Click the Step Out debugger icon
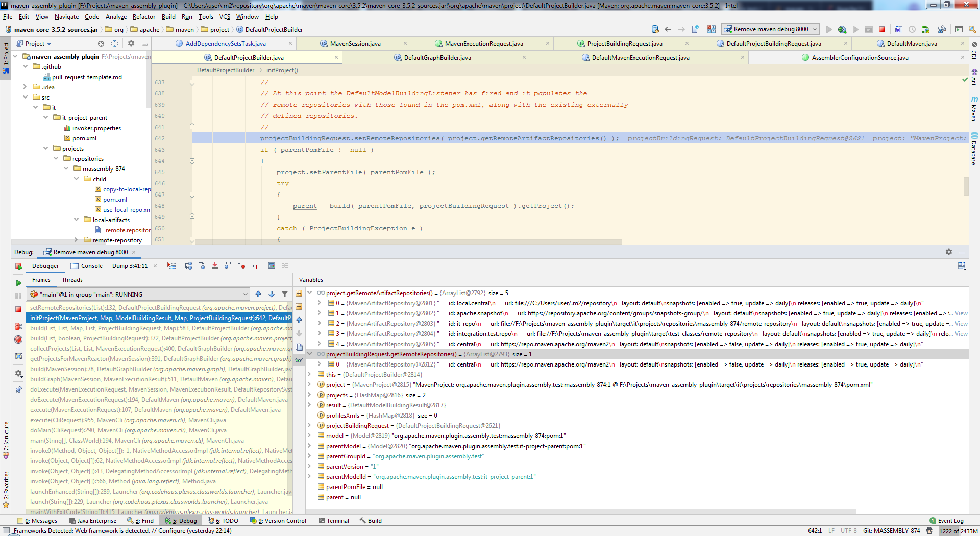The height and width of the screenshot is (536, 980). click(x=228, y=265)
